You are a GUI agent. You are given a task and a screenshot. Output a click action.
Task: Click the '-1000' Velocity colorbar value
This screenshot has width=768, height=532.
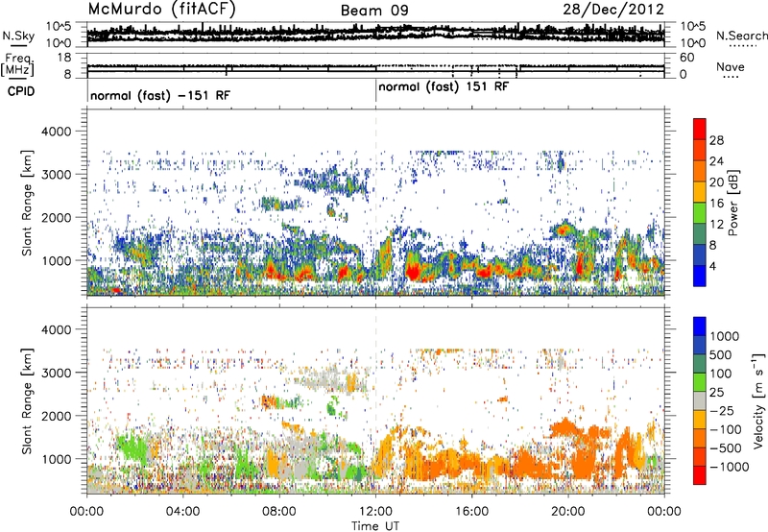[x=730, y=467]
